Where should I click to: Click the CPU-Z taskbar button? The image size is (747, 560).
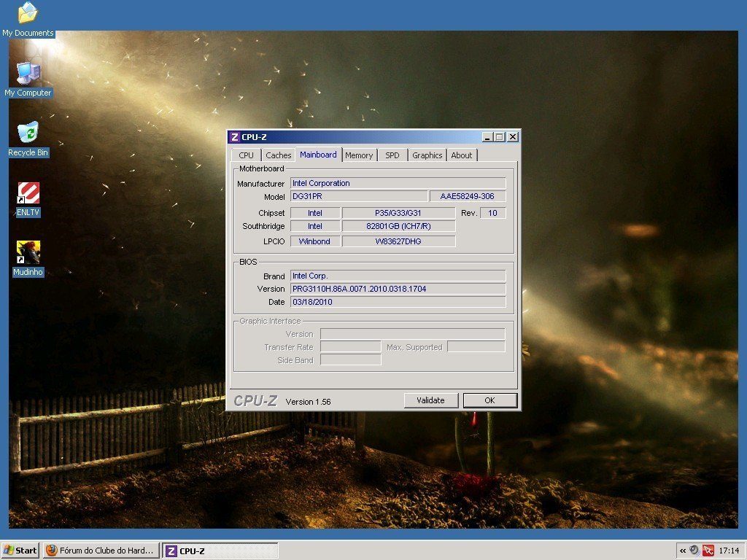(x=220, y=551)
